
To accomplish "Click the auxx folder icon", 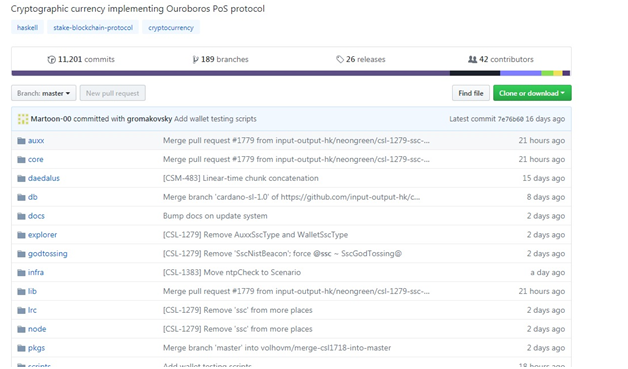I will pyautogui.click(x=21, y=141).
